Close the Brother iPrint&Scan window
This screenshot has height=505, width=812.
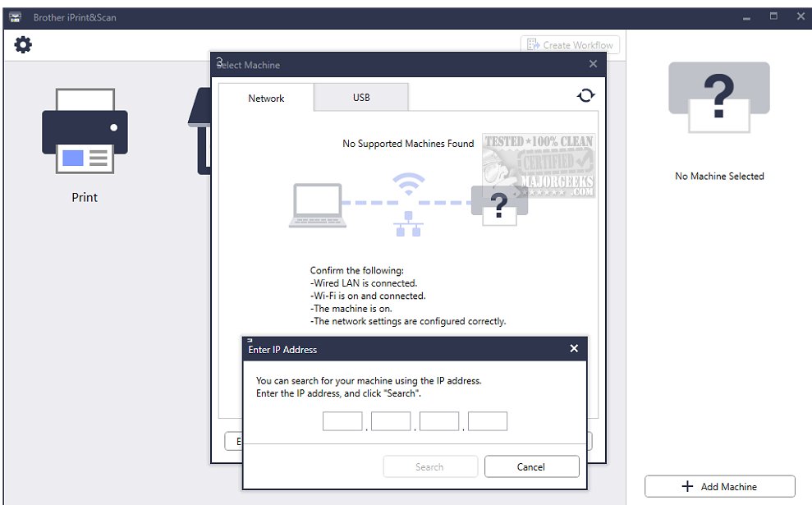800,16
